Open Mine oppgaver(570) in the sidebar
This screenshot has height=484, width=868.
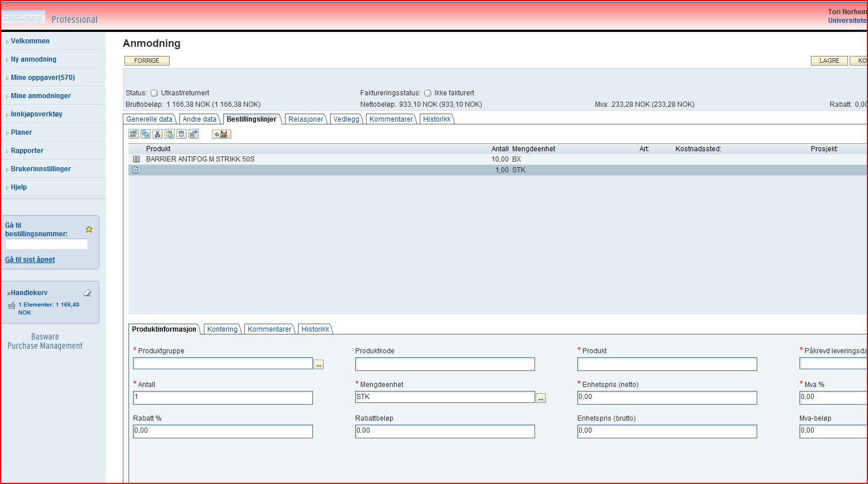[x=43, y=78]
